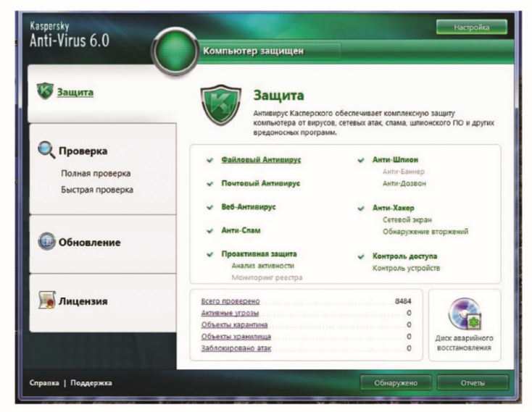Click the Обнаружено button

[x=396, y=383]
